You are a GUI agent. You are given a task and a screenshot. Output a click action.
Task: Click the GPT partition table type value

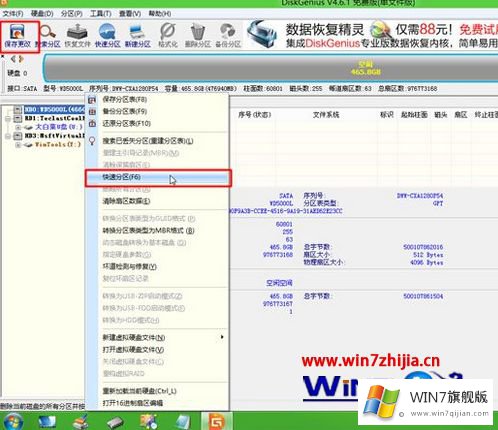click(438, 203)
